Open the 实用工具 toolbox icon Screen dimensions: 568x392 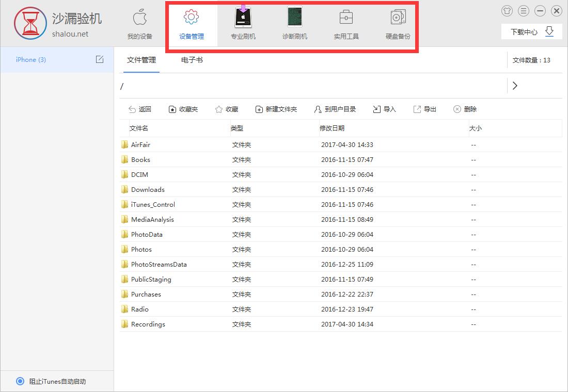[346, 17]
